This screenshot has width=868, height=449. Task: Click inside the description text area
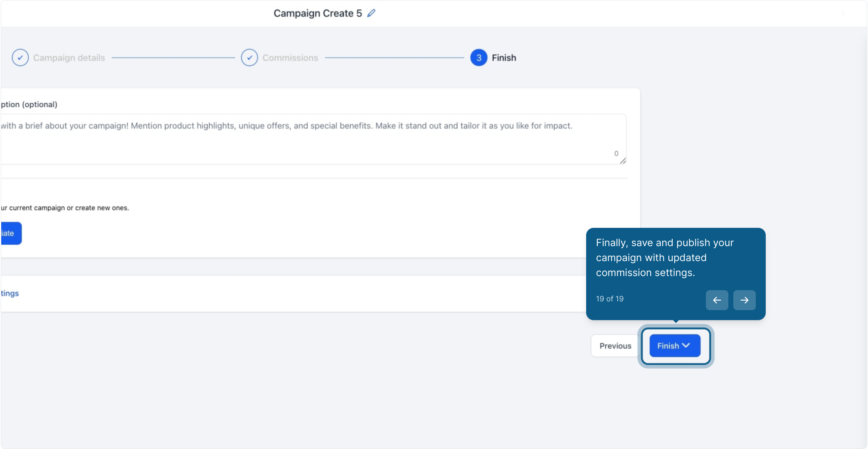(313, 139)
